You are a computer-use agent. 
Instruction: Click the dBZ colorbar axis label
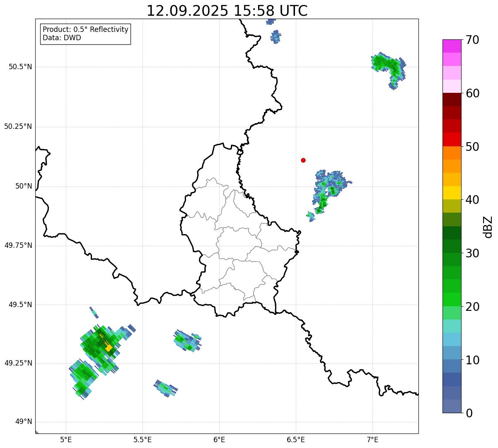[x=488, y=227]
